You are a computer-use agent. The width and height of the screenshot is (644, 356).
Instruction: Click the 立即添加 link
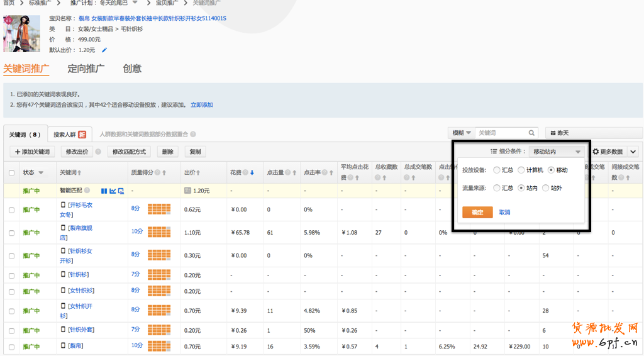click(202, 105)
